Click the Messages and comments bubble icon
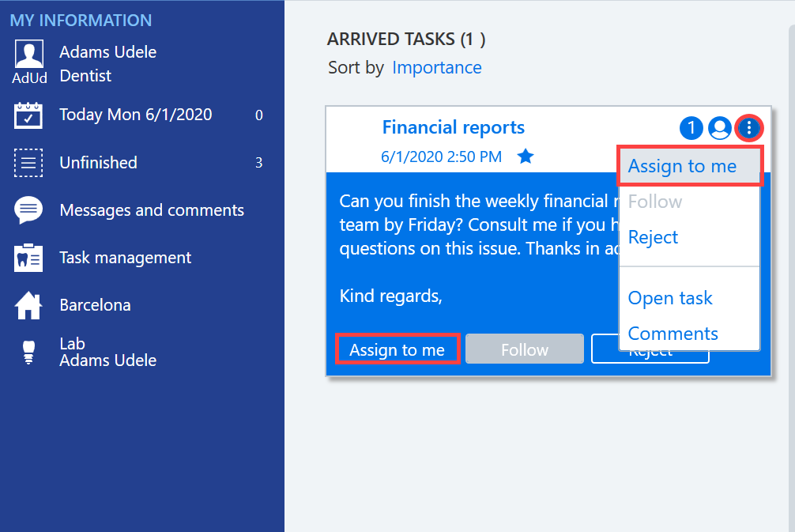Viewport: 795px width, 532px height. coord(28,210)
